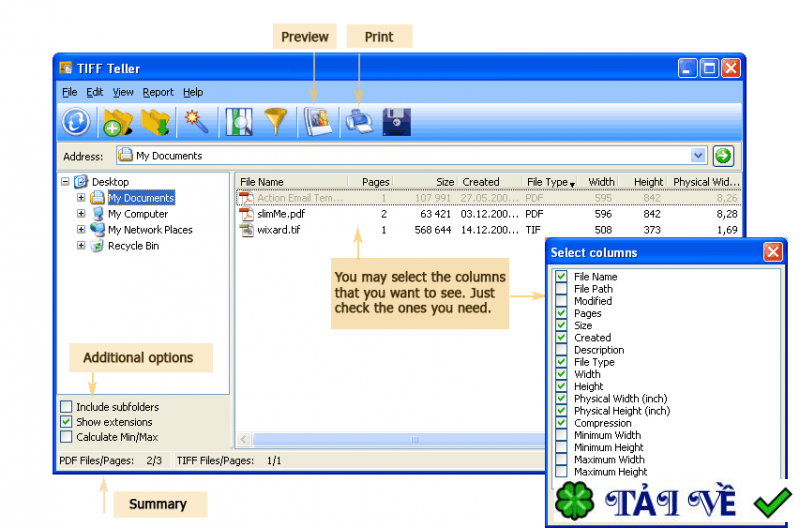Uncheck the Pages column checkbox

click(561, 313)
